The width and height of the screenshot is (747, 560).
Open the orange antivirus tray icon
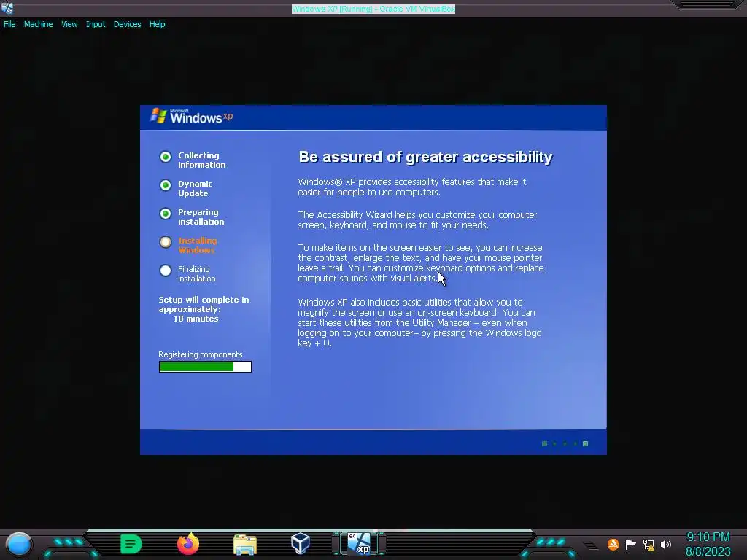613,544
